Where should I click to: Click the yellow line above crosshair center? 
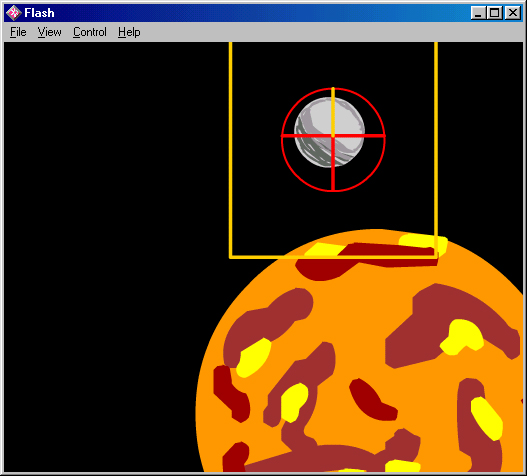point(333,111)
